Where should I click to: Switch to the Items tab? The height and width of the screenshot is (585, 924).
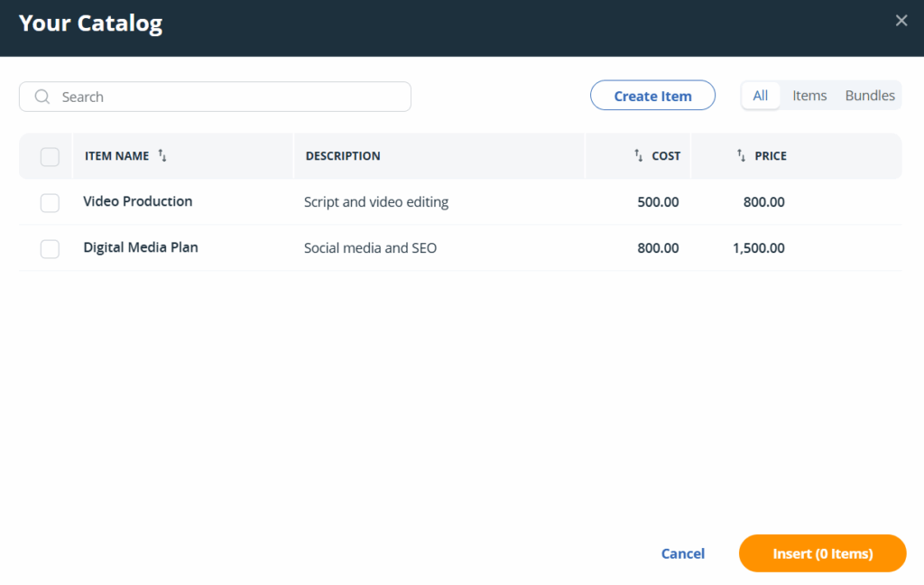pos(809,96)
